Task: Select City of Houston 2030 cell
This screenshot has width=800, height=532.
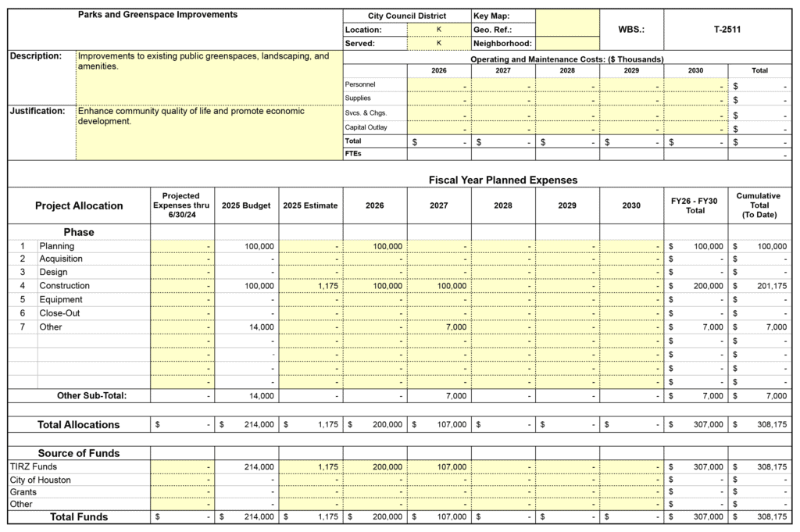Action: 631,480
